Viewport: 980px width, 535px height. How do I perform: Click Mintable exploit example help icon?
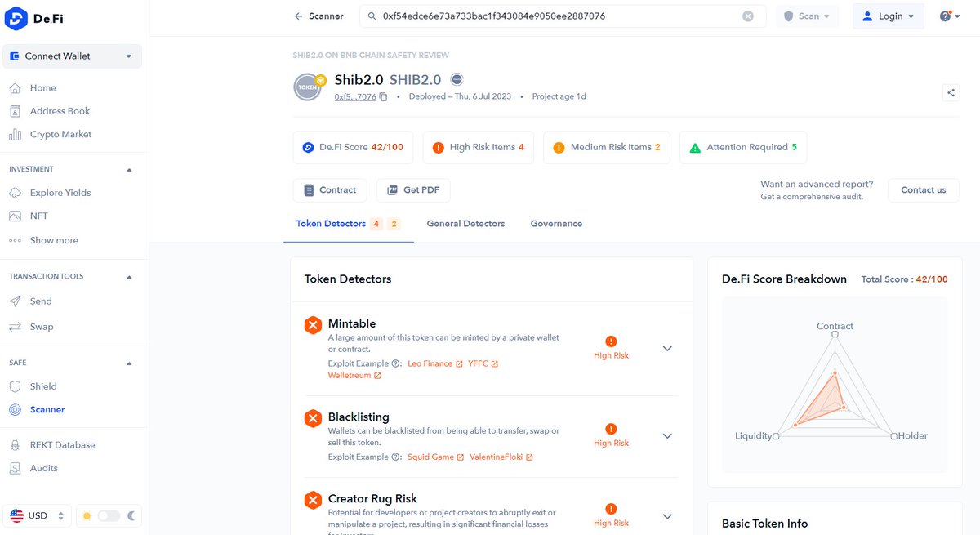click(396, 363)
